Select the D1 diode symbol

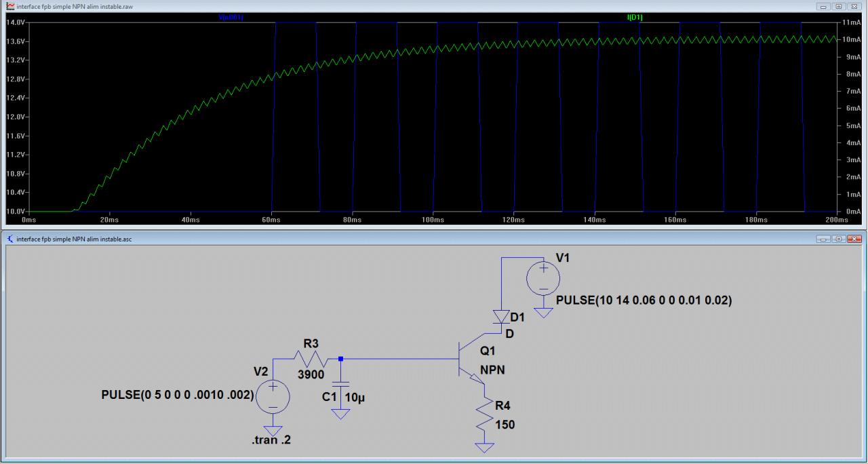pyautogui.click(x=500, y=317)
